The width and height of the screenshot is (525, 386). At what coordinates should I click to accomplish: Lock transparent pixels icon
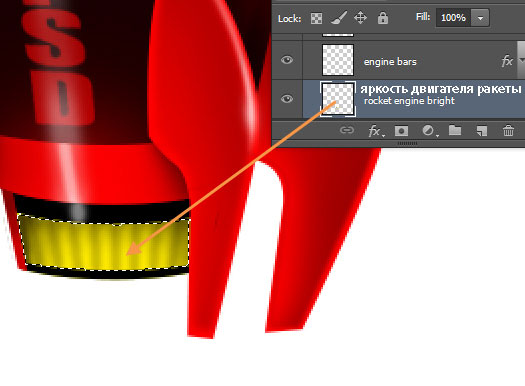point(316,18)
